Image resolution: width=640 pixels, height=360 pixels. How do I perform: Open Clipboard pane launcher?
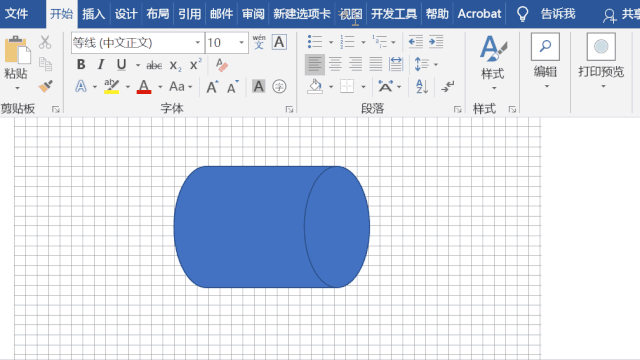click(56, 109)
